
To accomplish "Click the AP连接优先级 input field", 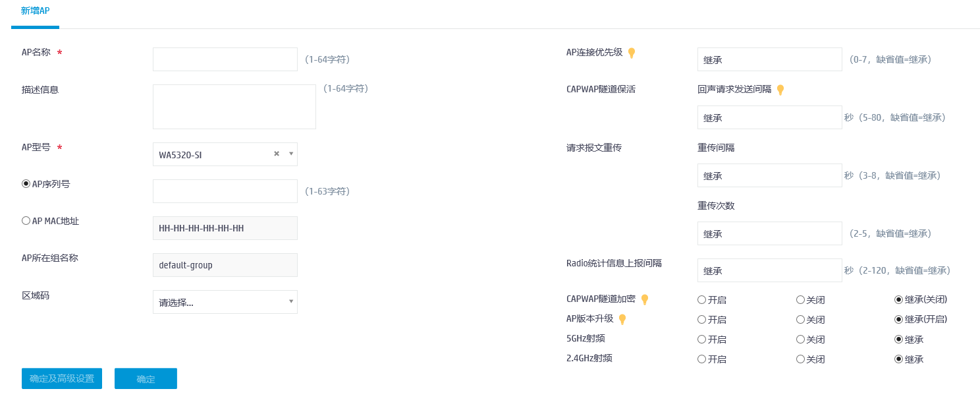I will click(x=769, y=59).
